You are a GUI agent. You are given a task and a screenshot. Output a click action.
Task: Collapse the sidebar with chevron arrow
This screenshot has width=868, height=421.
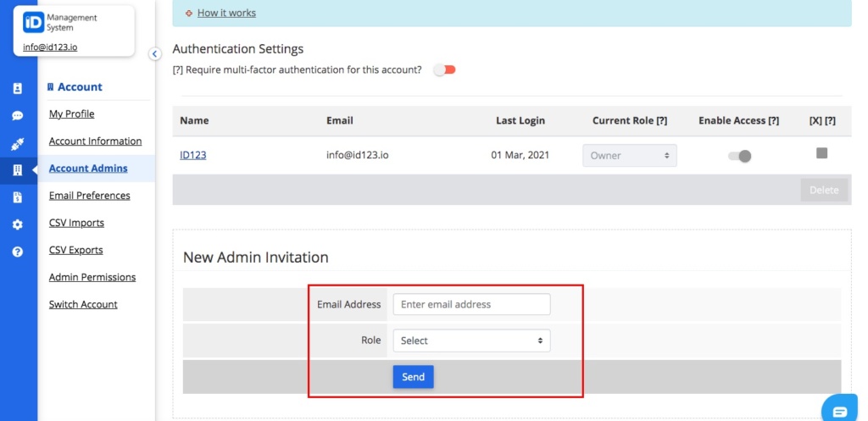point(155,53)
